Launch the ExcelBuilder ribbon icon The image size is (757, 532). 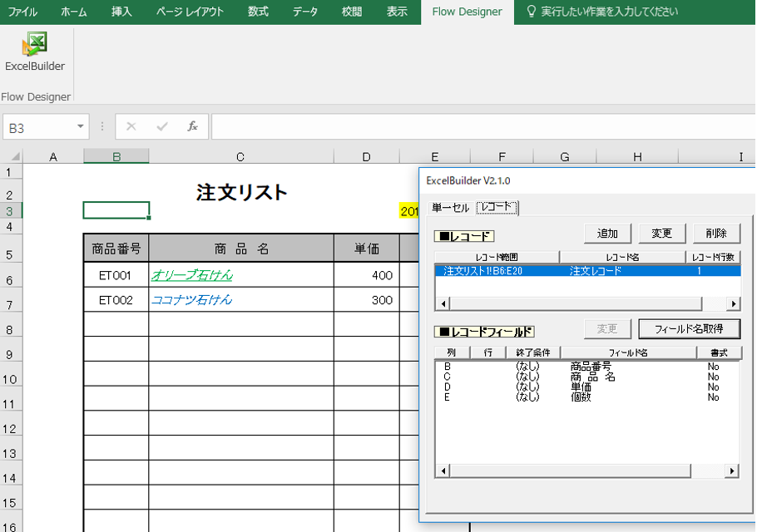pos(35,52)
